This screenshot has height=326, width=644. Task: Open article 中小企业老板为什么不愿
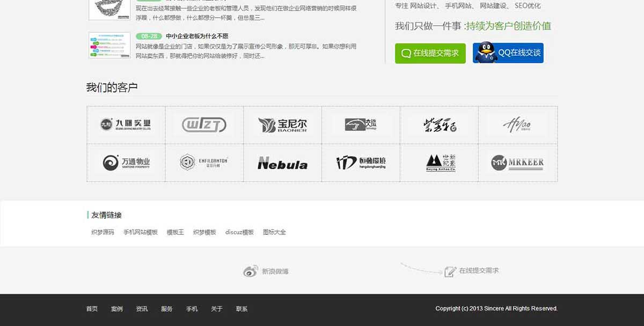pyautogui.click(x=197, y=36)
